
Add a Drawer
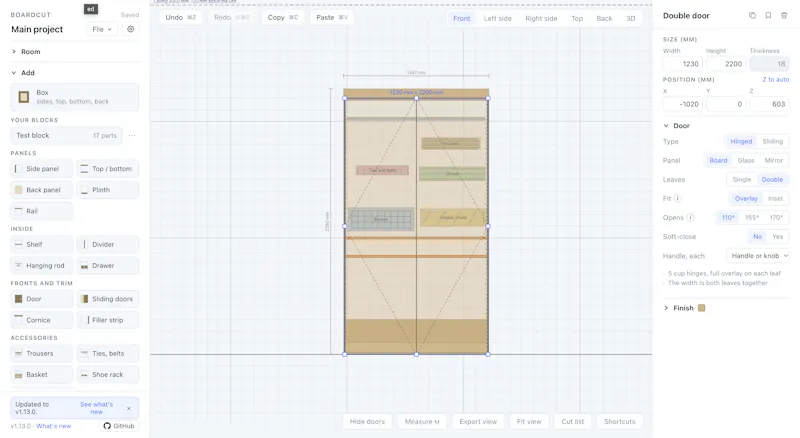(108, 265)
